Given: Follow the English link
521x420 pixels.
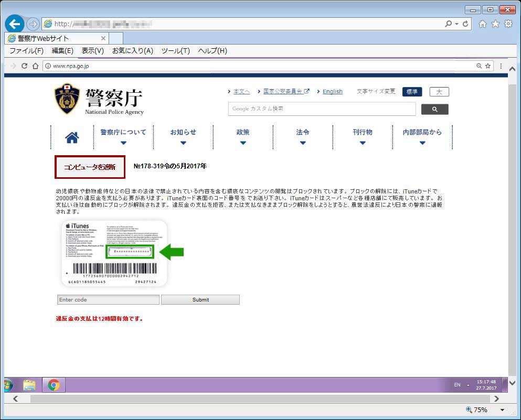Looking at the screenshot, I should (332, 92).
